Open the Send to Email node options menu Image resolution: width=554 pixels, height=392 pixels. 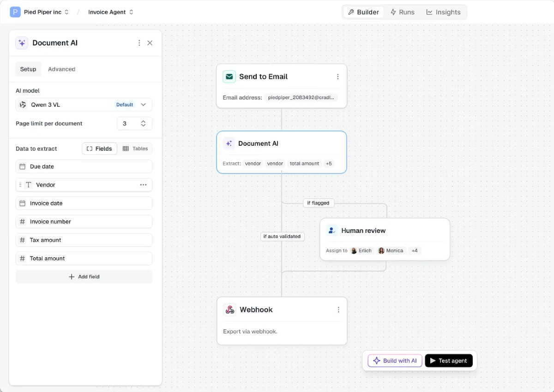[337, 77]
